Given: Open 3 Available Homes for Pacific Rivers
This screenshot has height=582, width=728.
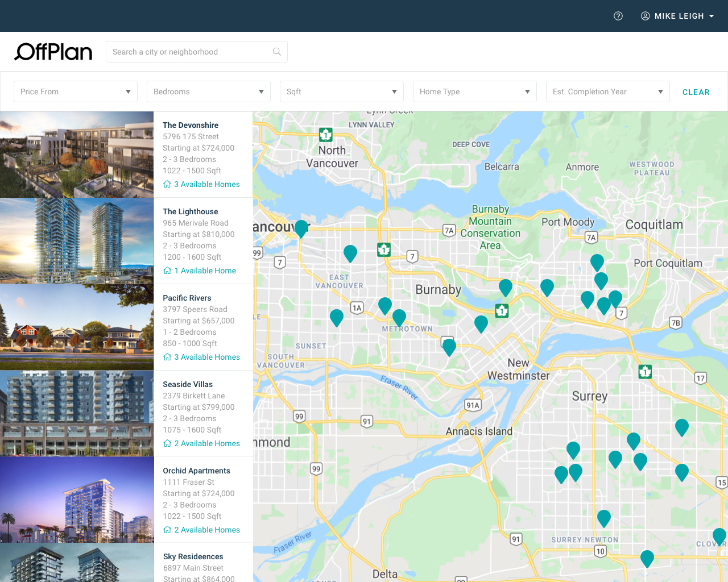Looking at the screenshot, I should (207, 357).
